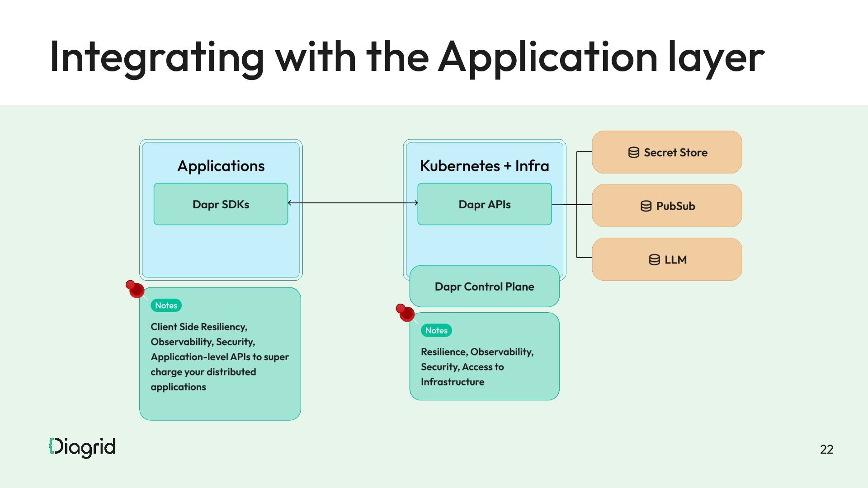Click the database icon beside PubSub
The height and width of the screenshot is (488, 868).
646,206
